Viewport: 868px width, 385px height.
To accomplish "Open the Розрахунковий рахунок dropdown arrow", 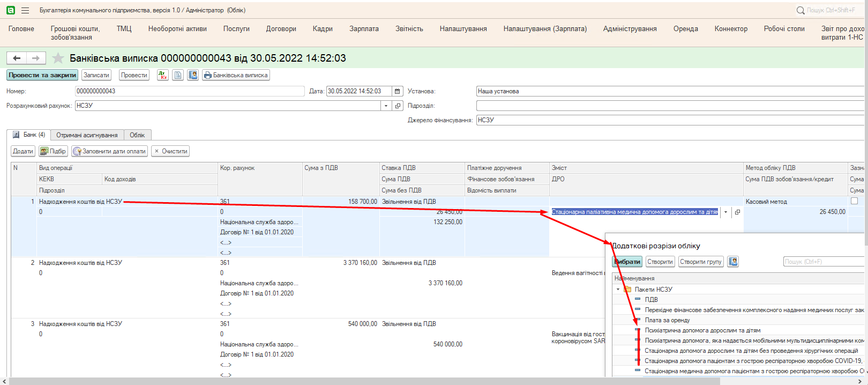I will 386,106.
